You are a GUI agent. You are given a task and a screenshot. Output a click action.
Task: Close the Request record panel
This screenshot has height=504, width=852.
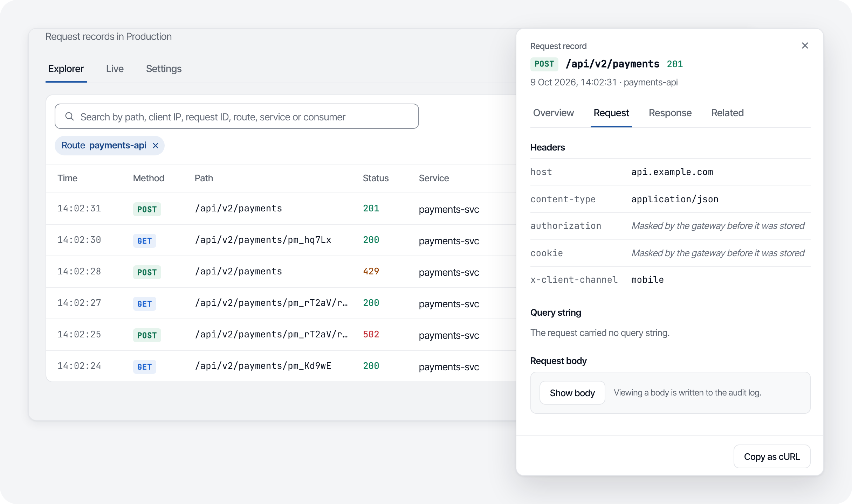pos(805,46)
